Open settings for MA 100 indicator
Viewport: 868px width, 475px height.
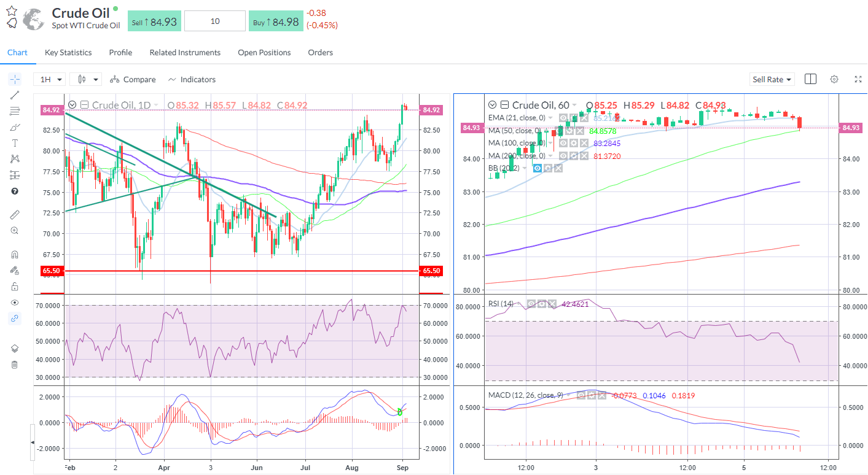pos(574,143)
